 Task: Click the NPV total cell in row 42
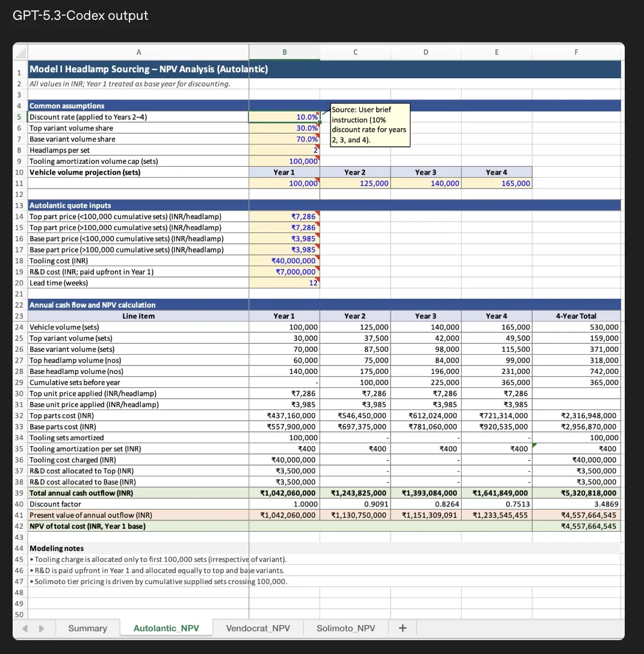[576, 526]
